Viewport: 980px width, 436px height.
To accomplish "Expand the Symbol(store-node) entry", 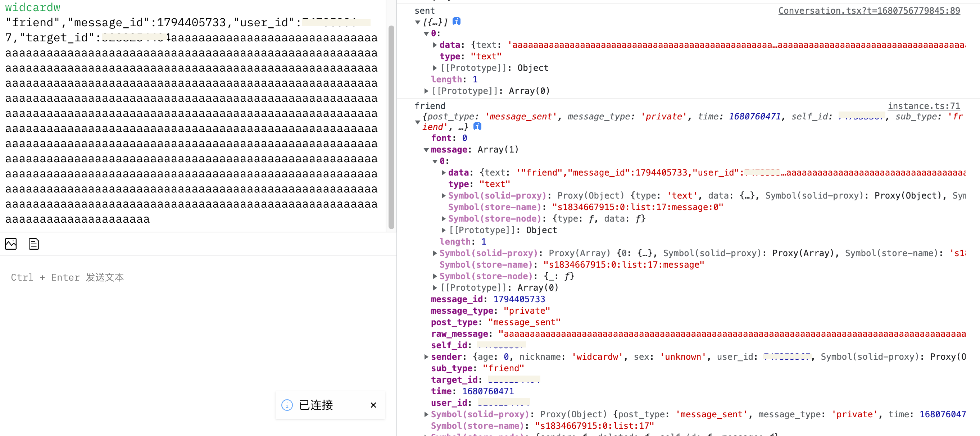I will coord(435,276).
